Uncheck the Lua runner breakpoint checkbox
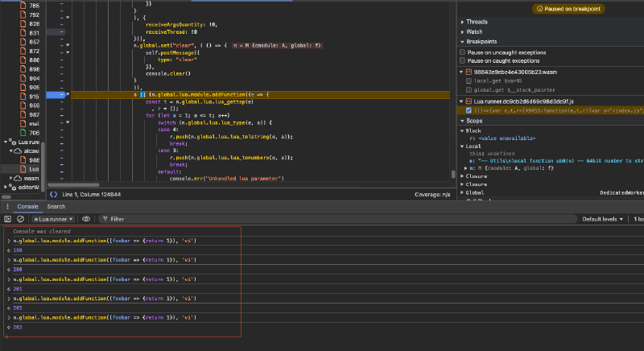 click(x=470, y=110)
